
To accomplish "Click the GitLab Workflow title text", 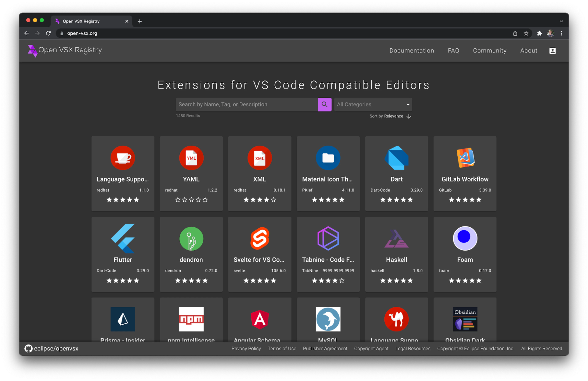I will [465, 179].
